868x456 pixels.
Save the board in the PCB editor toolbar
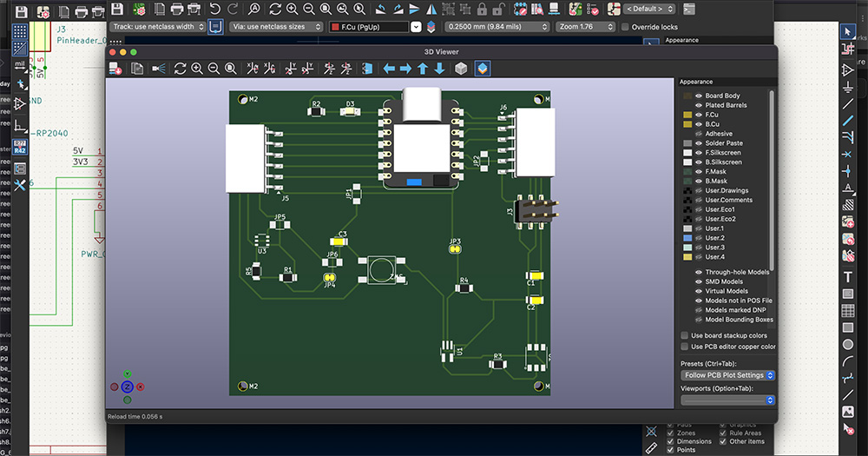(x=117, y=9)
